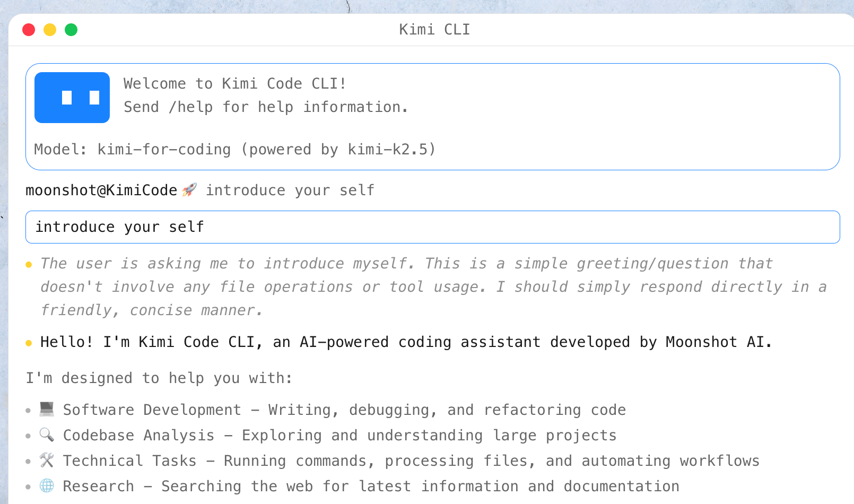The height and width of the screenshot is (504, 854).
Task: Click the 'Kimi CLI' window title
Action: coord(434,30)
